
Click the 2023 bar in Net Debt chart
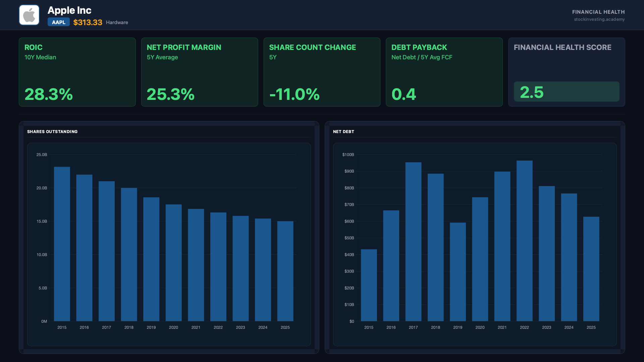[547, 254]
